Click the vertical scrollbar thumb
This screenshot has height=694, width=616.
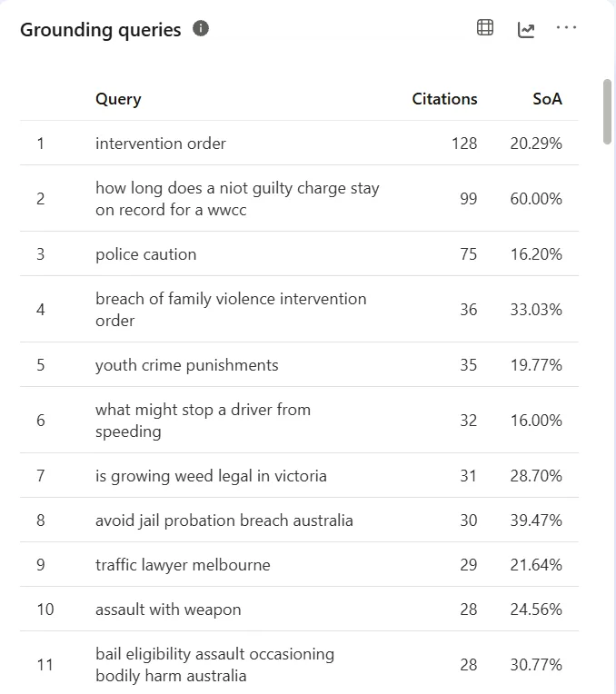click(607, 112)
